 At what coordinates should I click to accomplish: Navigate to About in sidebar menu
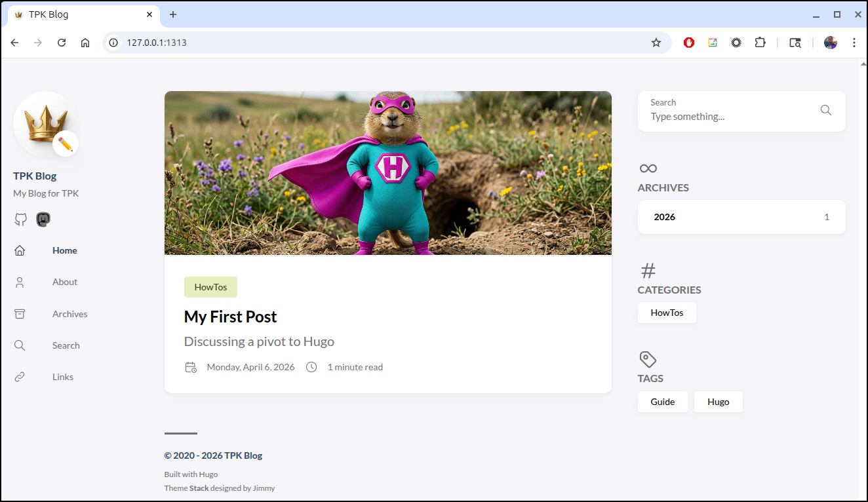(x=64, y=282)
